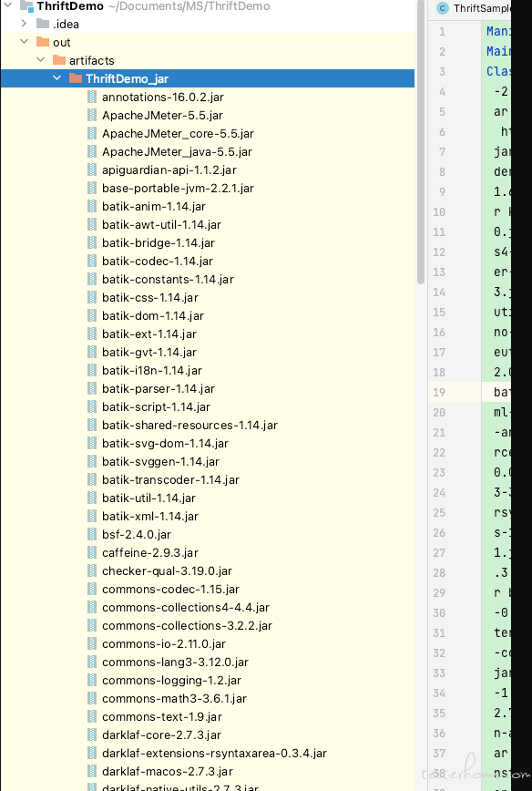Select the ThriftDemo project root label
This screenshot has width=532, height=791.
[x=70, y=6]
